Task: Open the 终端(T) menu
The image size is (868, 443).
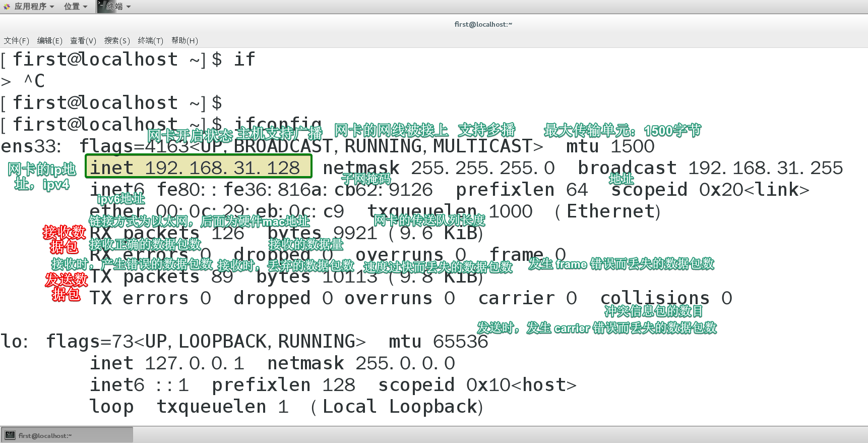Action: 150,40
